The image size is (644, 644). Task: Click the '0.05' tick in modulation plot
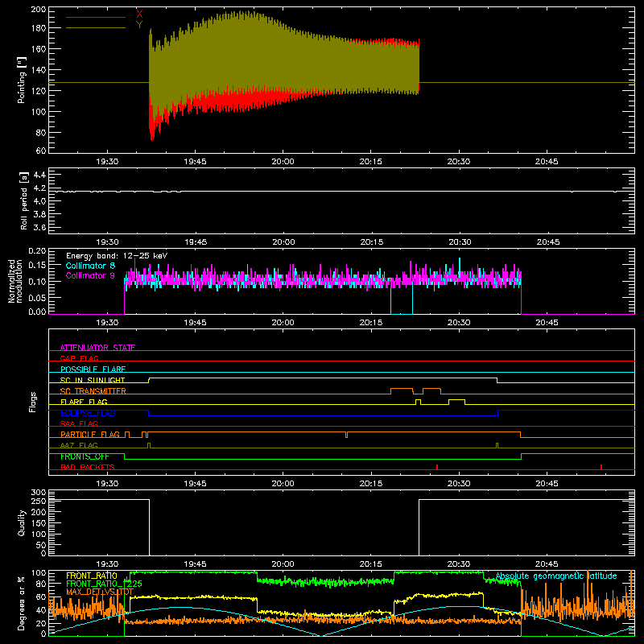(x=37, y=297)
